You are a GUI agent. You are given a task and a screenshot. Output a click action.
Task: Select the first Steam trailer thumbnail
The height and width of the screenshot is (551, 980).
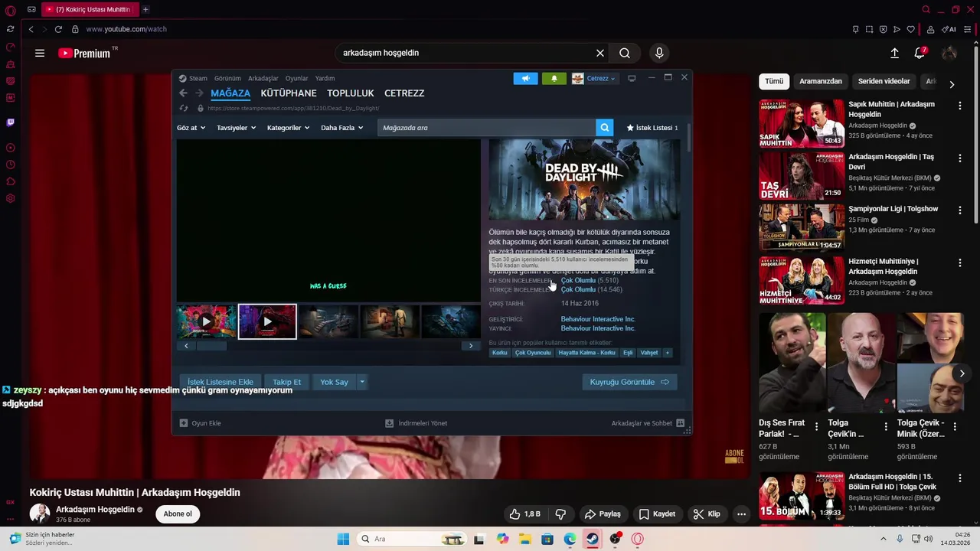point(206,321)
